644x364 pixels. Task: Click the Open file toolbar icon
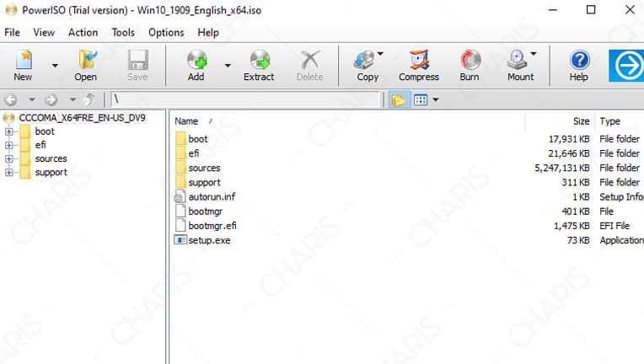click(87, 60)
